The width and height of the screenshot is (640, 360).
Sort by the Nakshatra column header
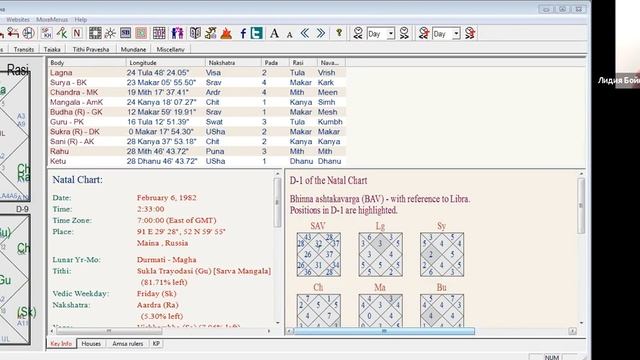(233, 62)
